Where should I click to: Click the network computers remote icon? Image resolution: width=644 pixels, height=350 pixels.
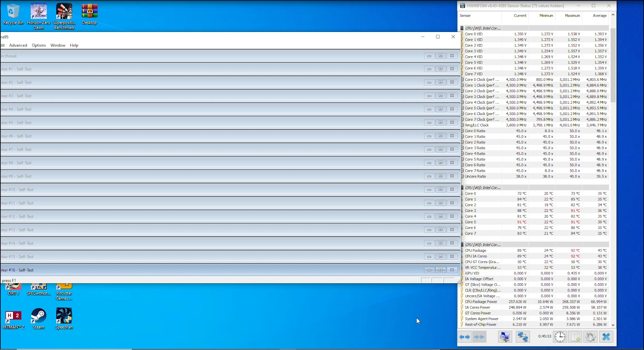coord(523,337)
